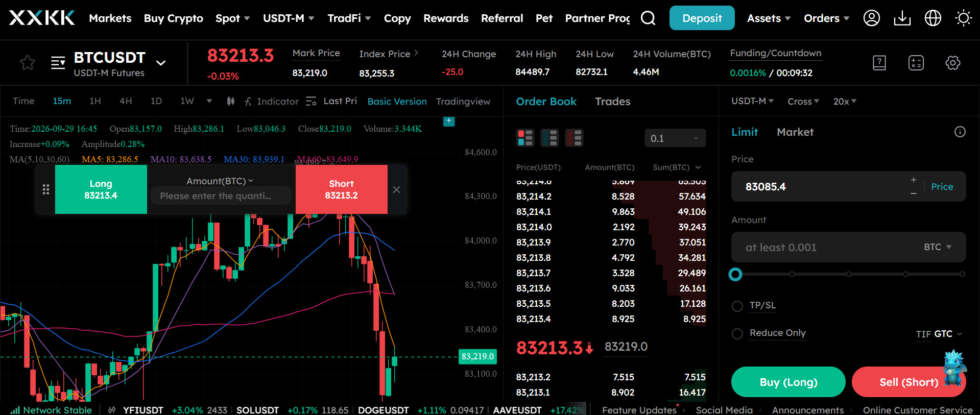The height and width of the screenshot is (415, 980).
Task: Open trading settings gear icon
Action: [953, 63]
